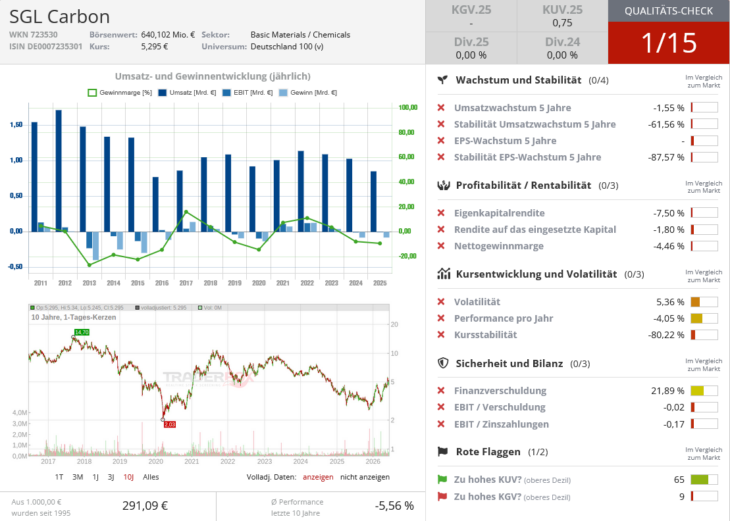Click the shield icon beside Sicherheit und Bilanz
Screen dimensions: 730x521
[443, 363]
